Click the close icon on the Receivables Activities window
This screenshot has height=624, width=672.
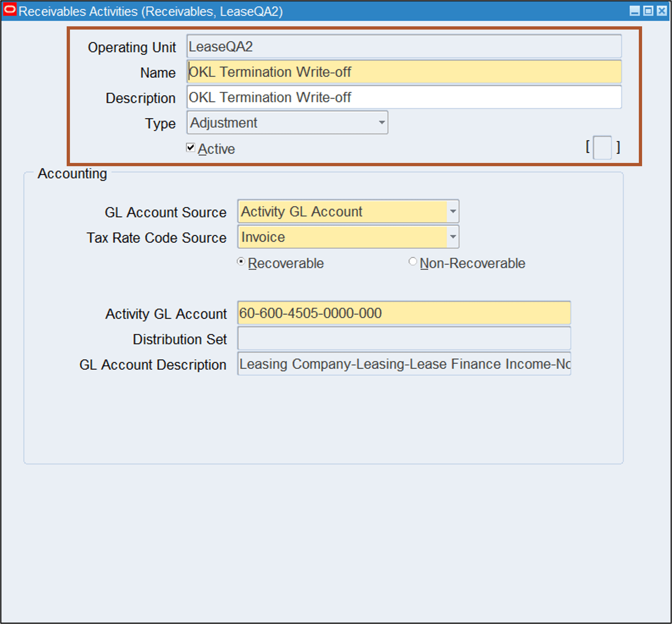(x=661, y=11)
